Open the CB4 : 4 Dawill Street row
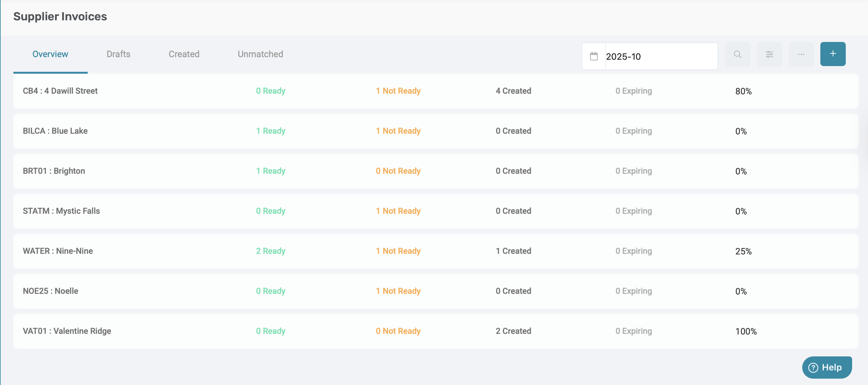 (x=60, y=91)
